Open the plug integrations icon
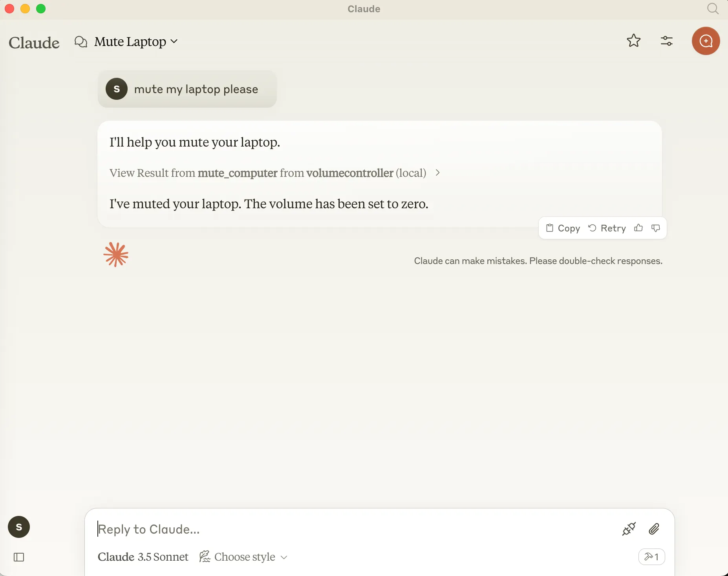 629,529
